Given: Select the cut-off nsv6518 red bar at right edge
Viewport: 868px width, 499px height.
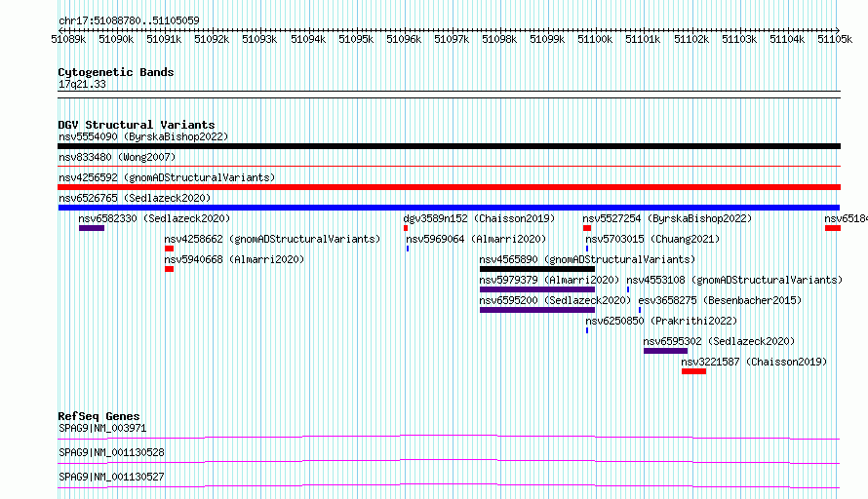Looking at the screenshot, I should click(833, 228).
